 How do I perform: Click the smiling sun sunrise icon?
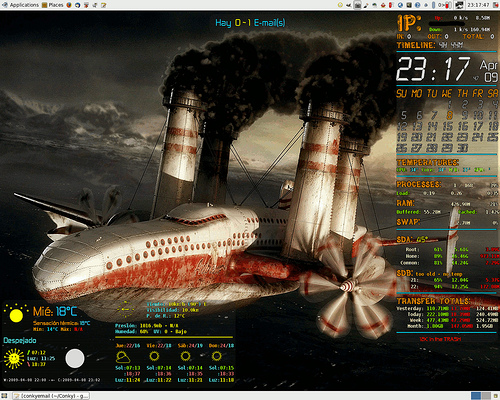[x=14, y=358]
